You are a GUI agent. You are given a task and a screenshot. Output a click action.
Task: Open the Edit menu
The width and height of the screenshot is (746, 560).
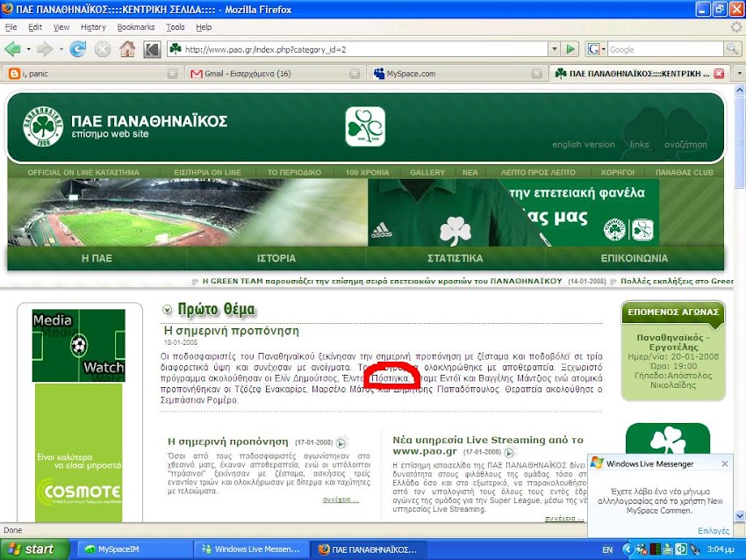pos(35,27)
